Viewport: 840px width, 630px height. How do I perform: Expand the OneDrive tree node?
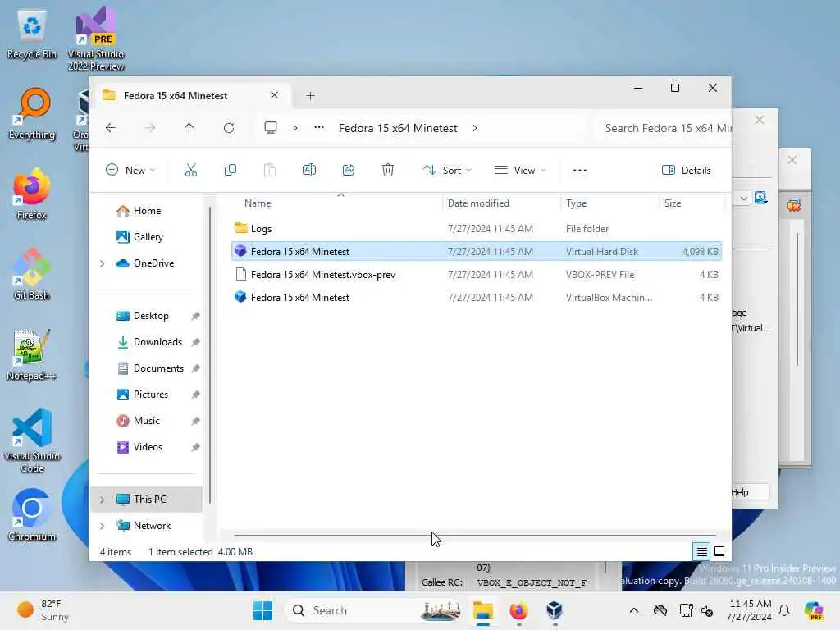(x=102, y=263)
